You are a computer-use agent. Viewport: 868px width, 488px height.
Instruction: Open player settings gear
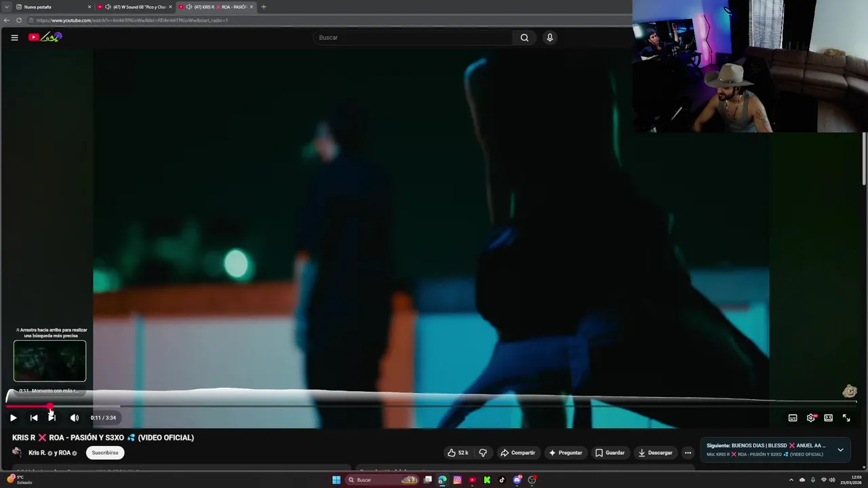[811, 418]
